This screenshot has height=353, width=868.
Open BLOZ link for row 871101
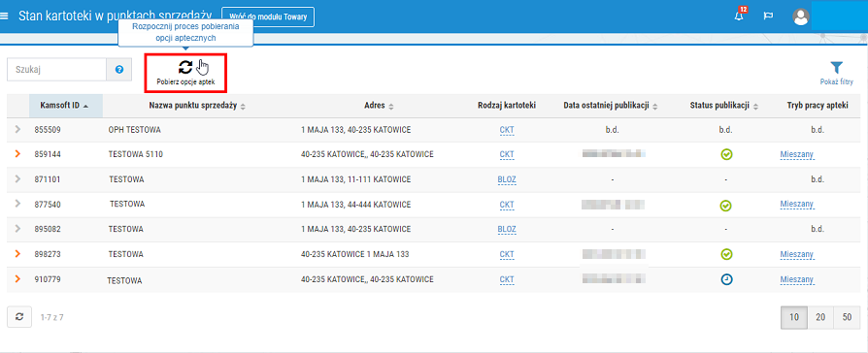[x=507, y=179]
